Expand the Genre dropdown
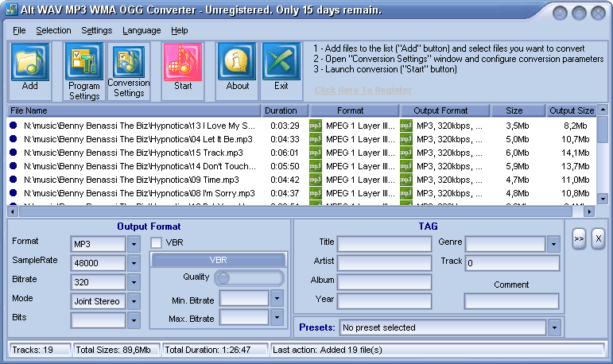 click(553, 244)
